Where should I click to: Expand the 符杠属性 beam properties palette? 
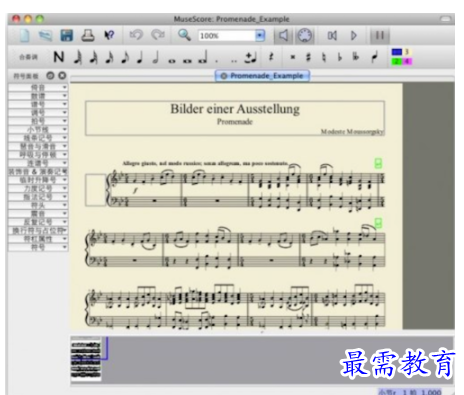pyautogui.click(x=38, y=239)
